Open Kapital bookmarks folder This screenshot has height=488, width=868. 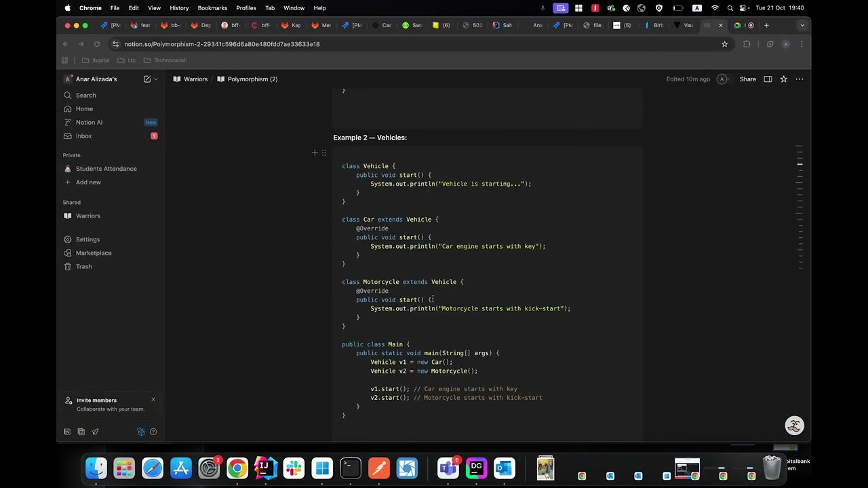tap(96, 60)
